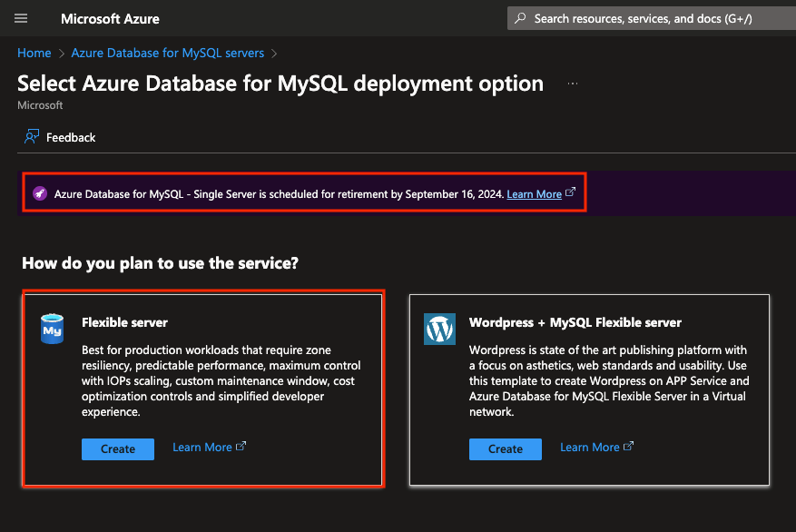Open the ellipsis more options beside page title

pos(573,84)
